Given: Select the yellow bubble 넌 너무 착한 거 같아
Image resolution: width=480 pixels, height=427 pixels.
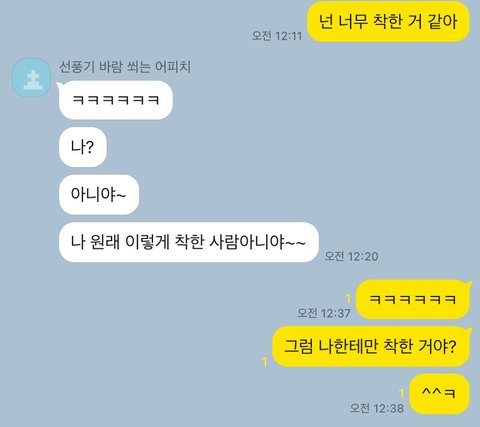Looking at the screenshot, I should coord(388,22).
